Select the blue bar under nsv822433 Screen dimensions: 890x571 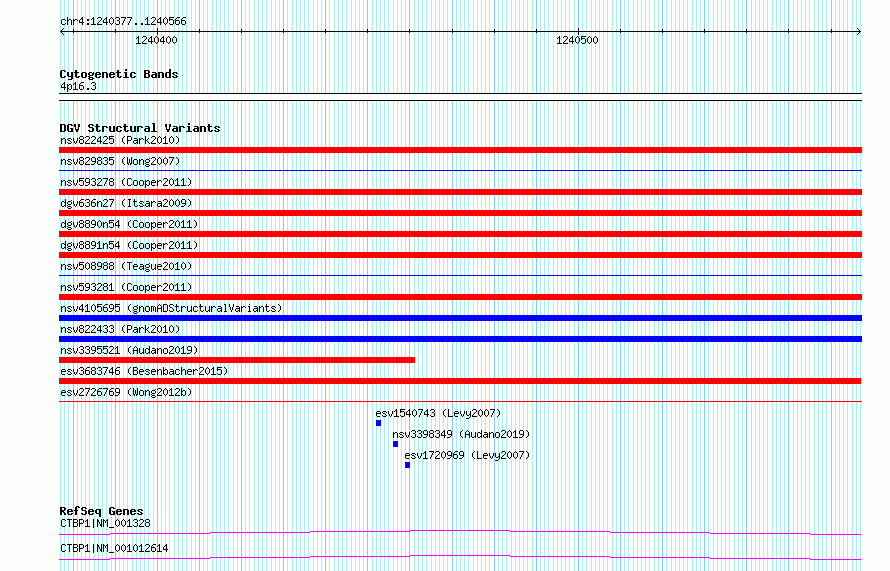click(x=460, y=339)
